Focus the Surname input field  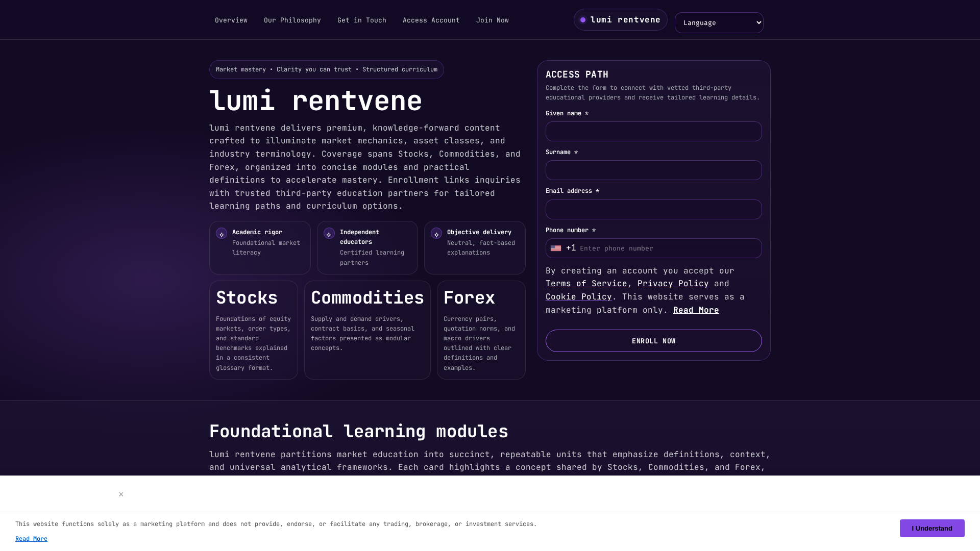tap(653, 170)
